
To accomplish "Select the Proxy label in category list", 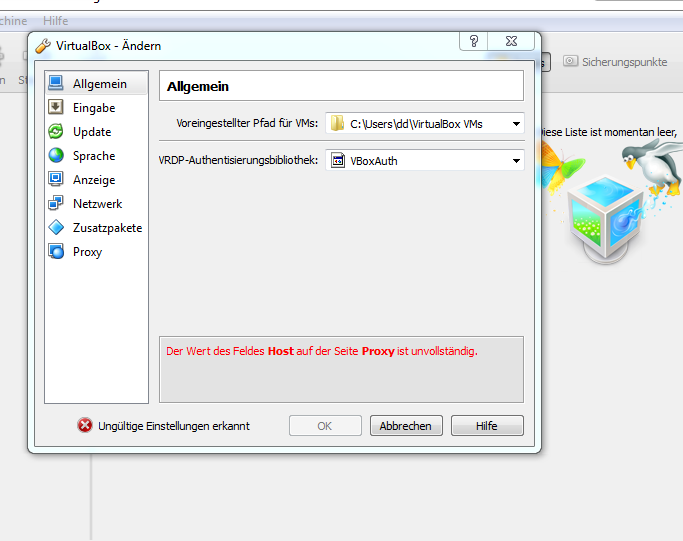I will tap(87, 252).
